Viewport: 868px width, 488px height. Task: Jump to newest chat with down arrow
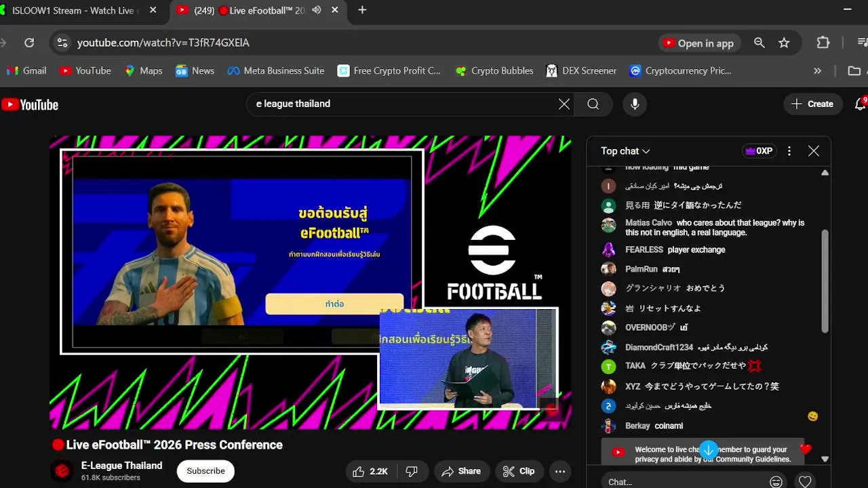(x=709, y=450)
